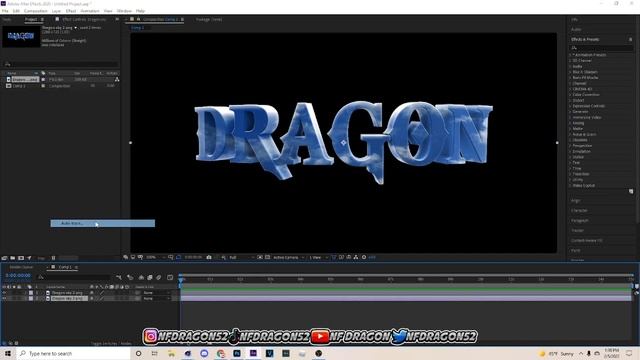Select the Auto-trace context menu item
This screenshot has height=360, width=640.
(x=102, y=223)
